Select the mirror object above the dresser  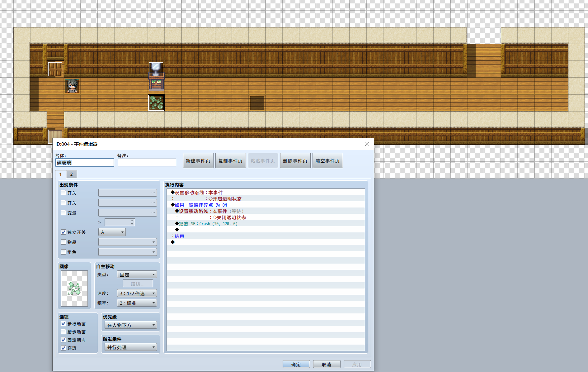click(156, 69)
